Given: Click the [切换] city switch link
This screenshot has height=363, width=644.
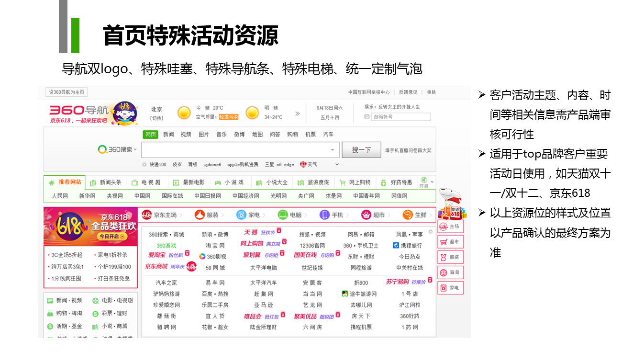Looking at the screenshot, I should (156, 118).
